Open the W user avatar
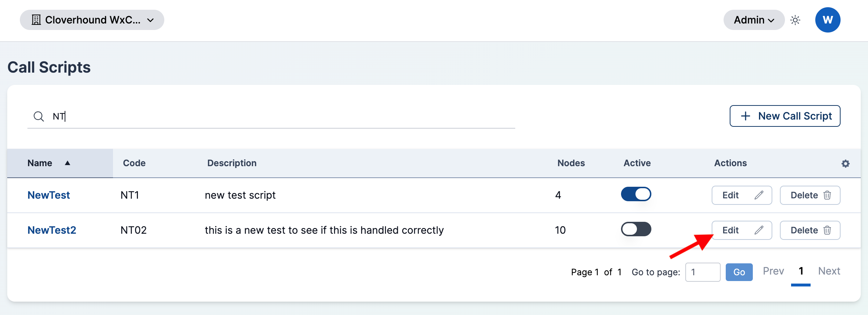 point(828,20)
